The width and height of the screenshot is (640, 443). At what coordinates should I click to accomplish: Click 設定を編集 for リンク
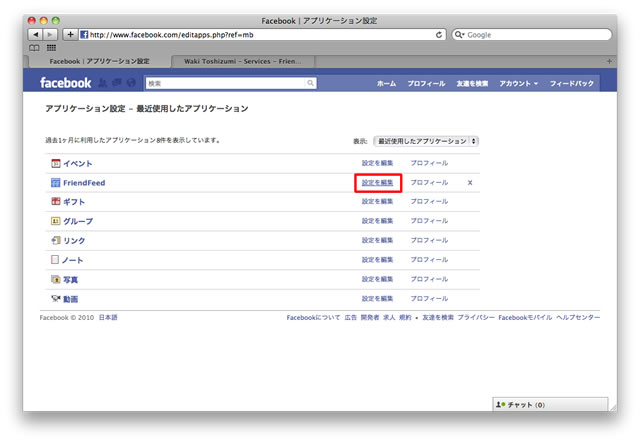point(378,240)
